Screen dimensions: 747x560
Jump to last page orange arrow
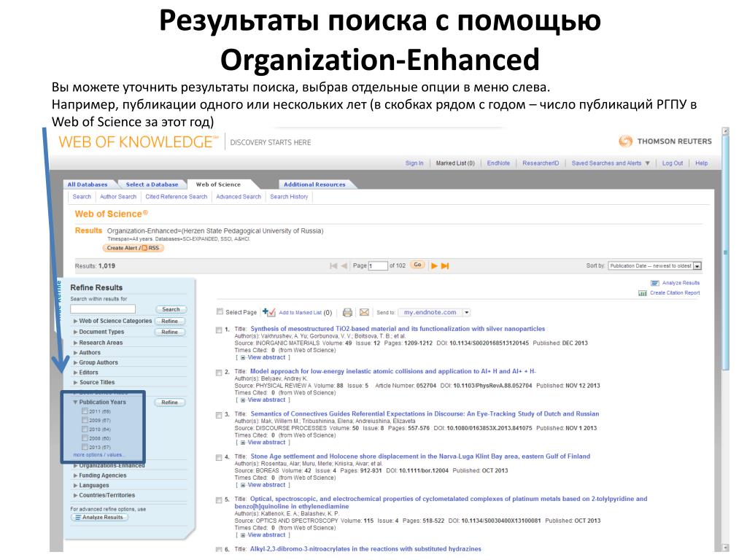(444, 265)
